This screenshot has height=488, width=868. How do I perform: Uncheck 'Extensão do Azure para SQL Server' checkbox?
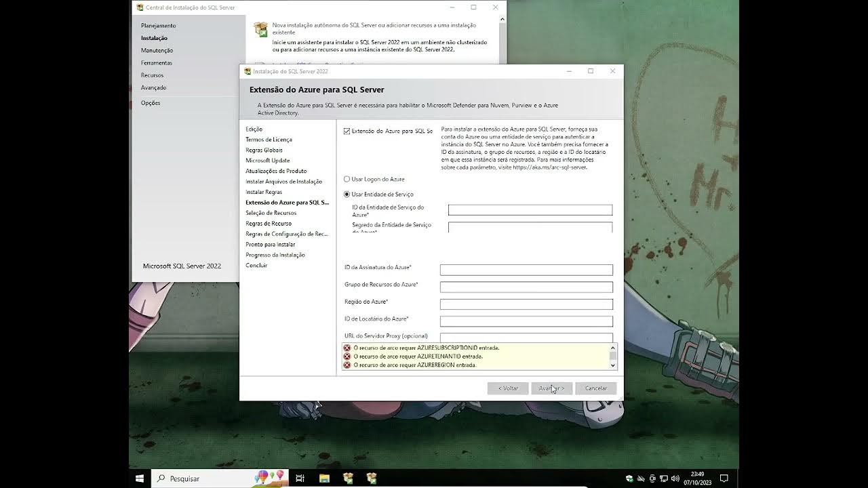(x=347, y=131)
